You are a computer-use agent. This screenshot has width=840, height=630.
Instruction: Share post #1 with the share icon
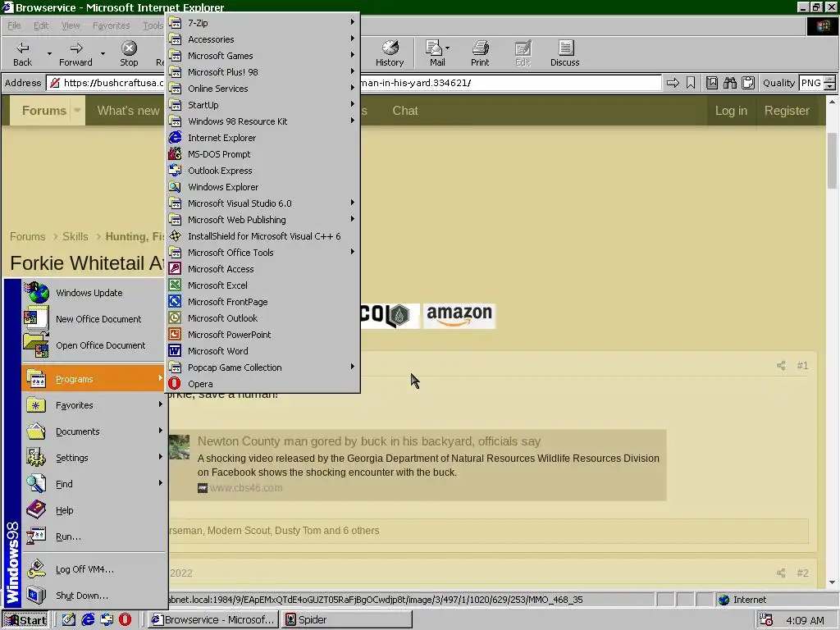click(781, 365)
